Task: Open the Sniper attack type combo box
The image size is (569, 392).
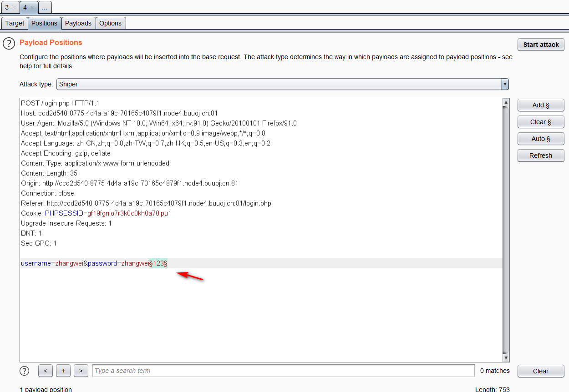Action: [278, 84]
